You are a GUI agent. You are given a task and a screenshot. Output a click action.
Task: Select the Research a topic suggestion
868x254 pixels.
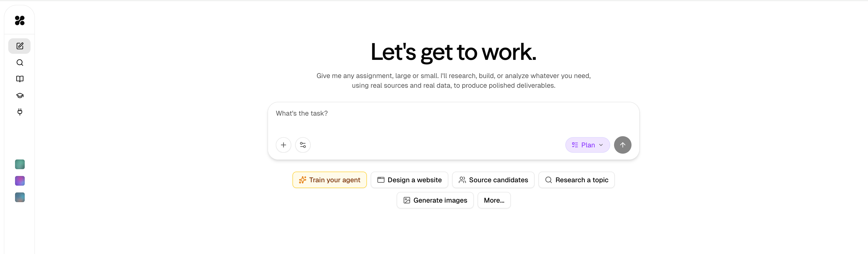576,180
